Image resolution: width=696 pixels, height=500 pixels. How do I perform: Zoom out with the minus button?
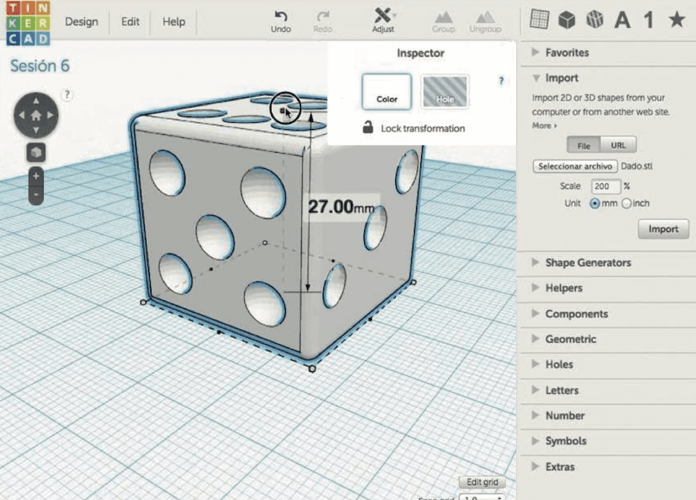(36, 194)
